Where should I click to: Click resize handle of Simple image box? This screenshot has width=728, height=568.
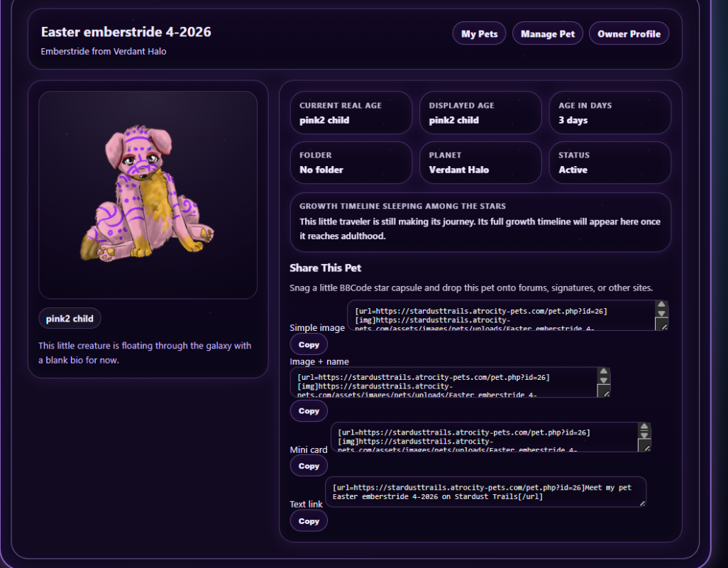pos(661,325)
